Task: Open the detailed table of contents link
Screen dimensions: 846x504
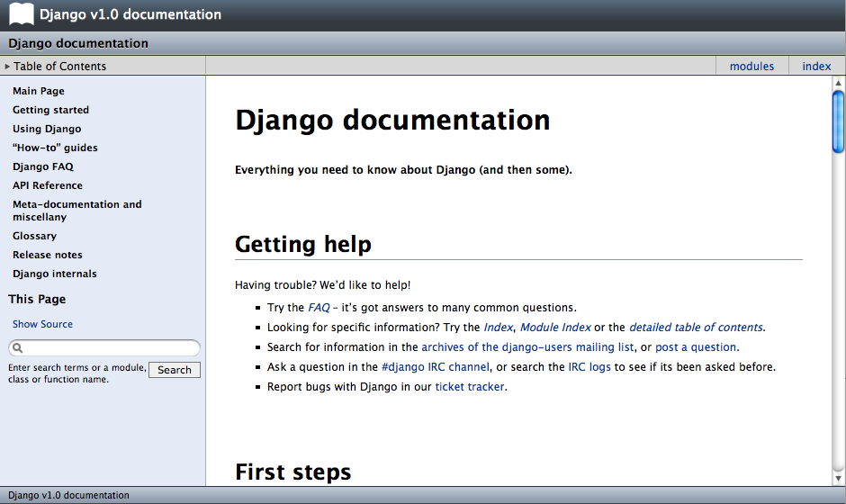Action: click(696, 328)
